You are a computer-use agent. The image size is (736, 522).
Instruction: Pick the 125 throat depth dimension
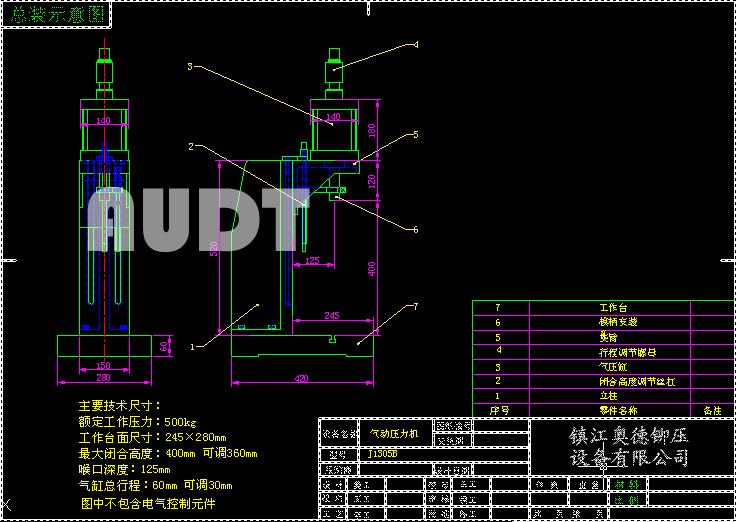pos(312,261)
